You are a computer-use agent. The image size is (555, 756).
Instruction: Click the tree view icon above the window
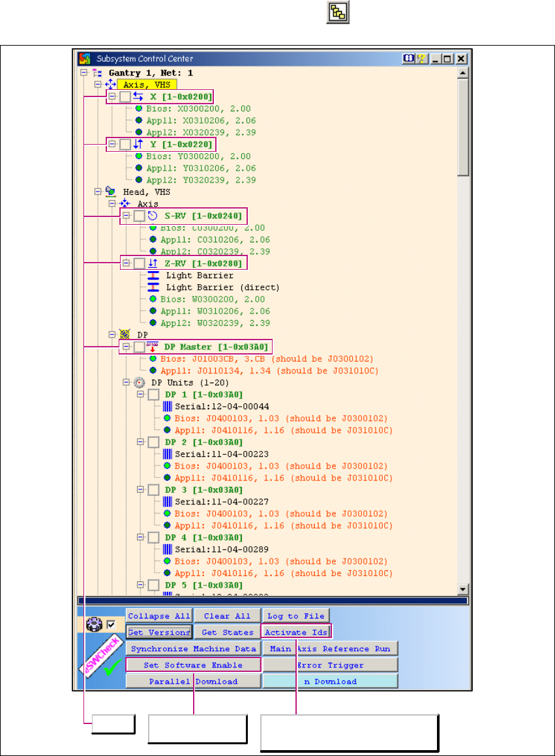pos(338,13)
